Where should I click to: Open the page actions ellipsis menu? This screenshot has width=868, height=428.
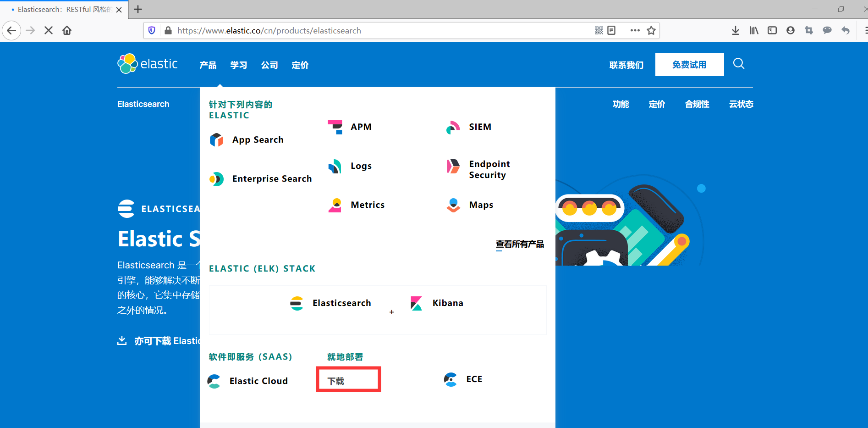point(634,30)
